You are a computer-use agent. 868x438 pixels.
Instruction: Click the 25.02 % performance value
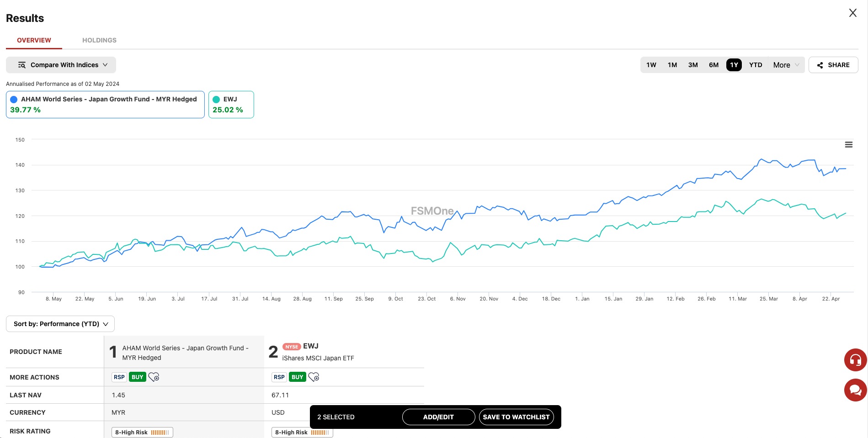228,110
